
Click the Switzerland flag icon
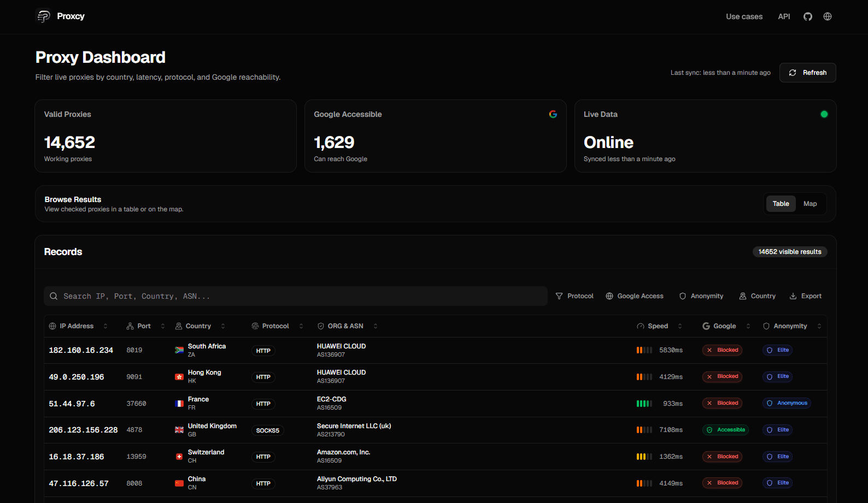pos(179,457)
